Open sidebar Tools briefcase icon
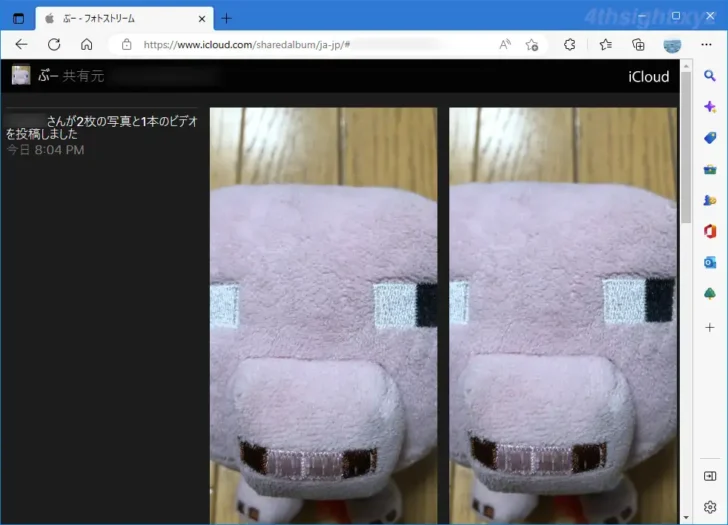728x525 pixels. tap(709, 169)
